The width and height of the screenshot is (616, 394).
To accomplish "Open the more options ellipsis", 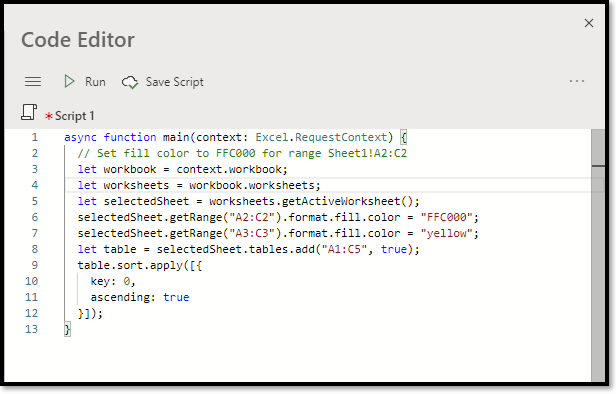I will [577, 81].
